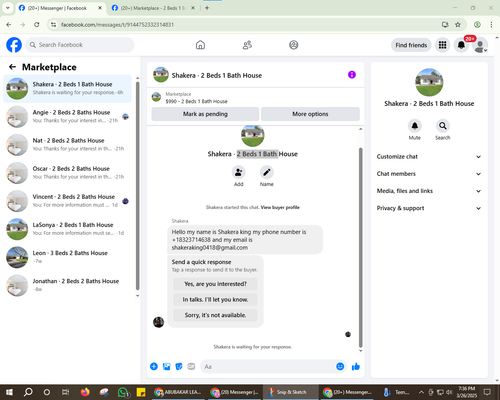Bookmark this page with star icon

click(458, 24)
